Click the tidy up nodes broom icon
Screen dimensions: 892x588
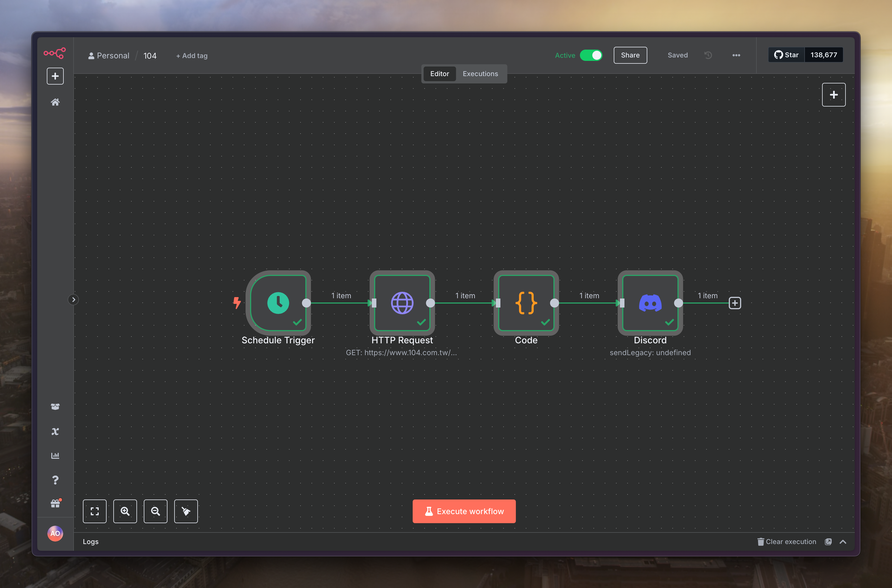click(186, 511)
